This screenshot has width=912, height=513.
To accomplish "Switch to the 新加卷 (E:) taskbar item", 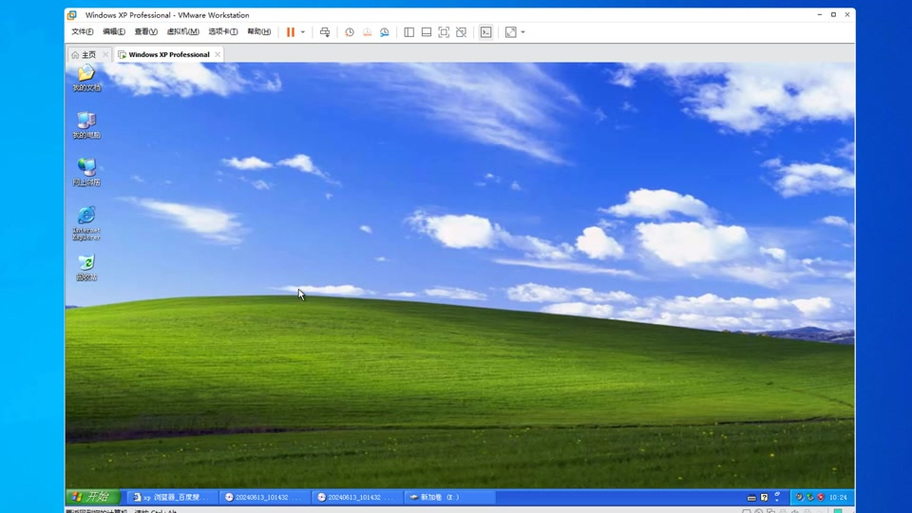I will (x=450, y=497).
